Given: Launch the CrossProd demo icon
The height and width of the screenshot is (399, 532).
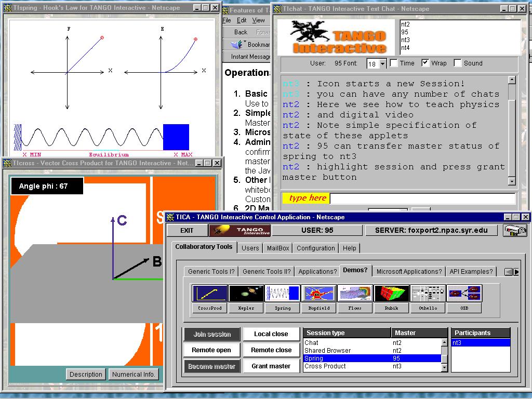Looking at the screenshot, I should tap(210, 293).
